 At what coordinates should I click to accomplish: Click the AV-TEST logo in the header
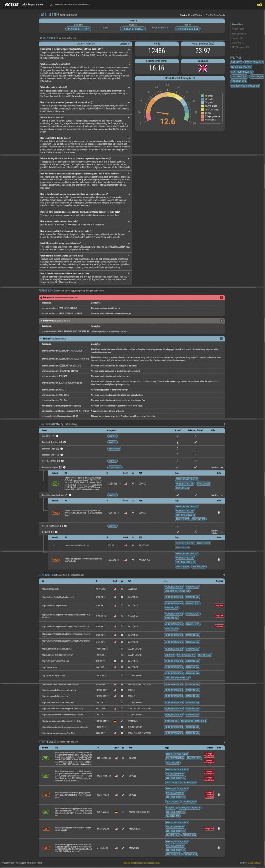(x=12, y=5)
